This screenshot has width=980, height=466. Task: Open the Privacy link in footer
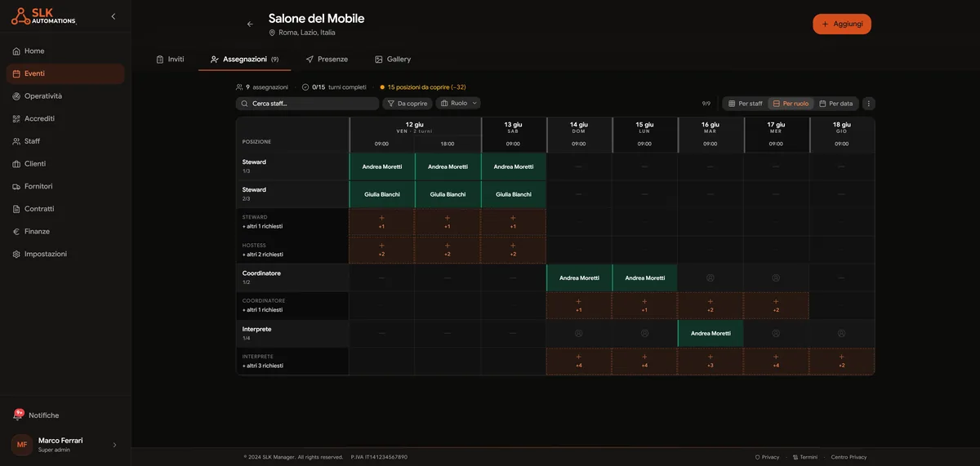pos(767,457)
